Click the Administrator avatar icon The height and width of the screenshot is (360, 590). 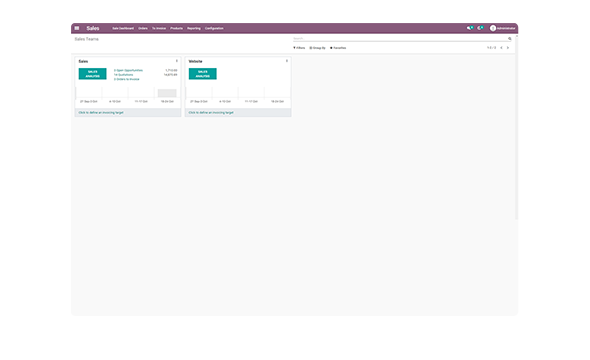tap(493, 28)
